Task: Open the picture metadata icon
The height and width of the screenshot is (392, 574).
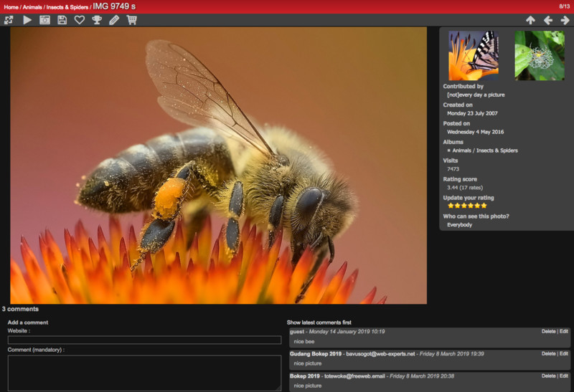Action: coord(44,20)
